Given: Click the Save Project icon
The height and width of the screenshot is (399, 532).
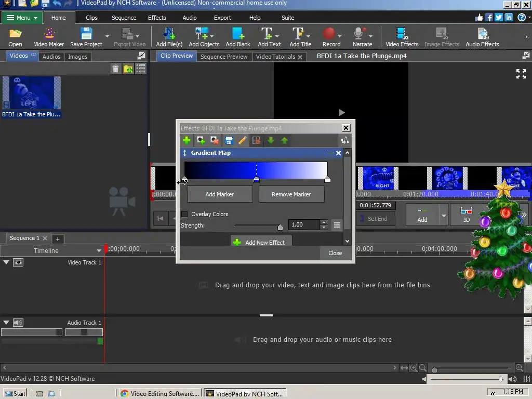Looking at the screenshot, I should (86, 37).
